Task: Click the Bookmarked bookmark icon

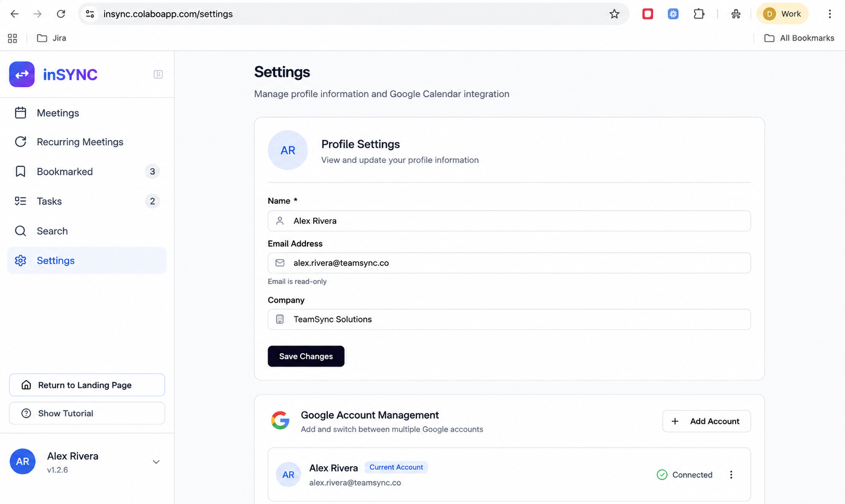Action: [x=20, y=172]
